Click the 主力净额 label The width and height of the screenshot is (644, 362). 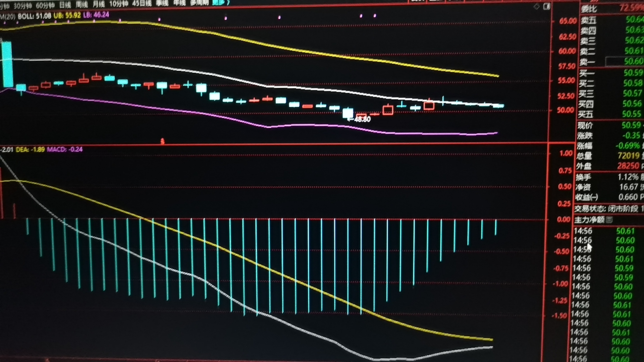tap(589, 220)
